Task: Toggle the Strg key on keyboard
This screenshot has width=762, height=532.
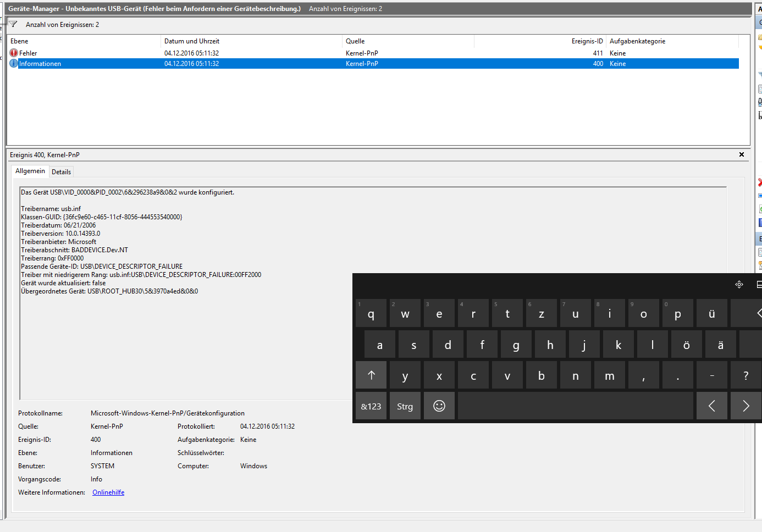Action: 405,406
